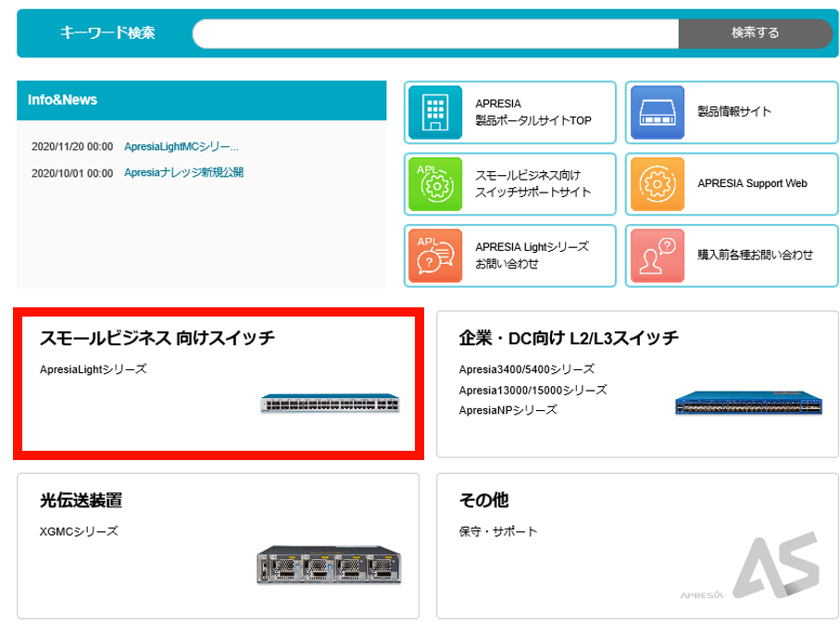The width and height of the screenshot is (840, 635).
Task: Open the 購入前各種お問い合わせ link
Action: point(732,255)
